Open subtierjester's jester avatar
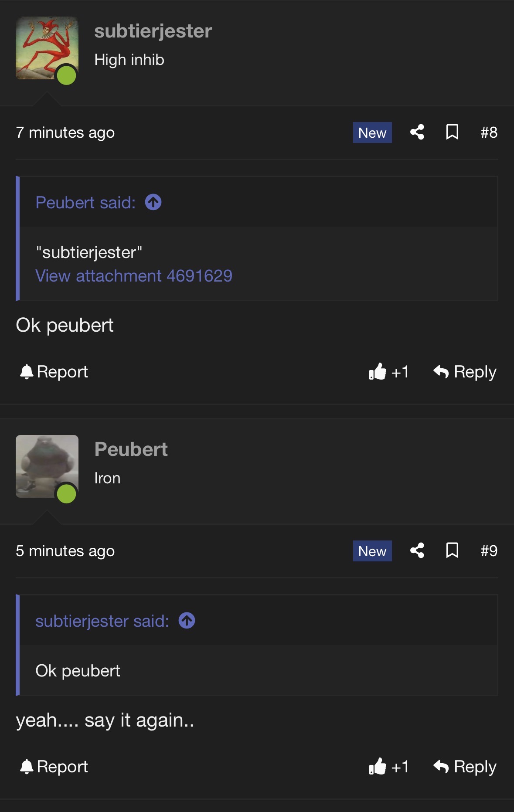This screenshot has width=514, height=812. tap(47, 48)
